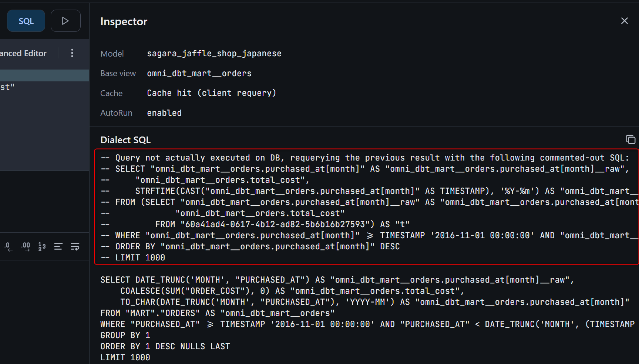
Task: Click the Cache hit (client requery) text
Action: coord(211,93)
